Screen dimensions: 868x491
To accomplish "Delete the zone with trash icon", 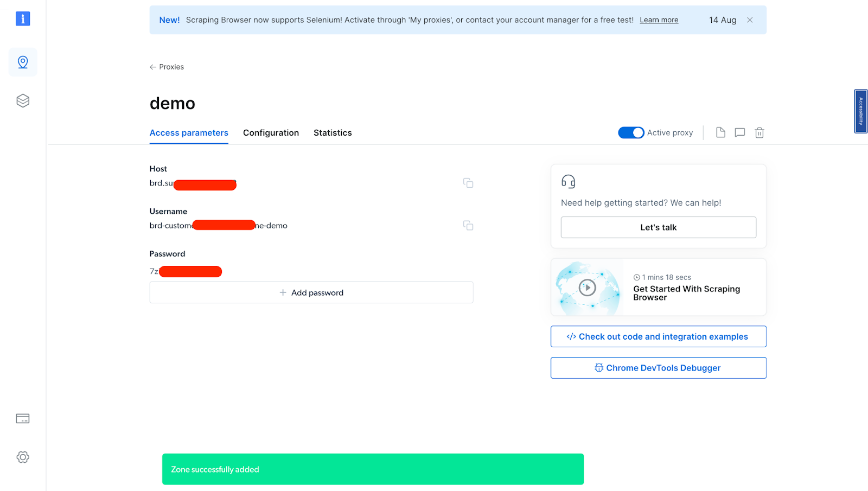I will [759, 132].
